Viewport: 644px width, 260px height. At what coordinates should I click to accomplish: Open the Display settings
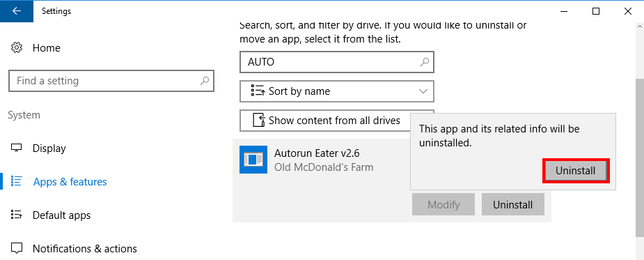coord(49,148)
